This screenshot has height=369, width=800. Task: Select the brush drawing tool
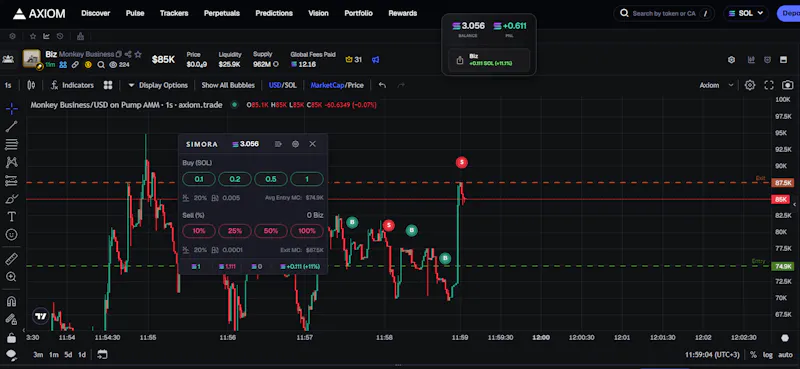(11, 199)
